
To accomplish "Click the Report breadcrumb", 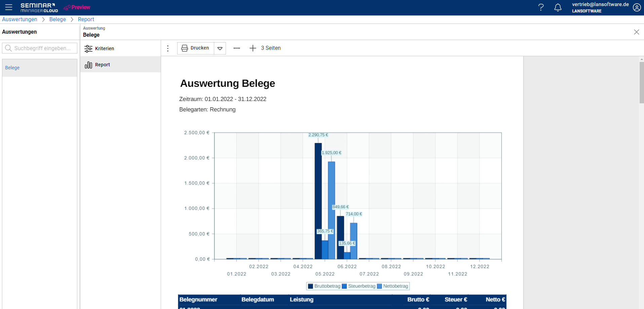I will (x=86, y=19).
